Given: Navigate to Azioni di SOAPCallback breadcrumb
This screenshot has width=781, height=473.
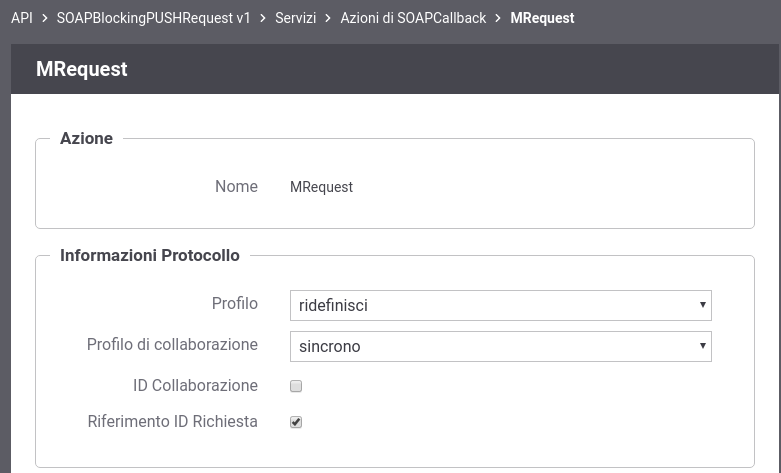Looking at the screenshot, I should (413, 18).
